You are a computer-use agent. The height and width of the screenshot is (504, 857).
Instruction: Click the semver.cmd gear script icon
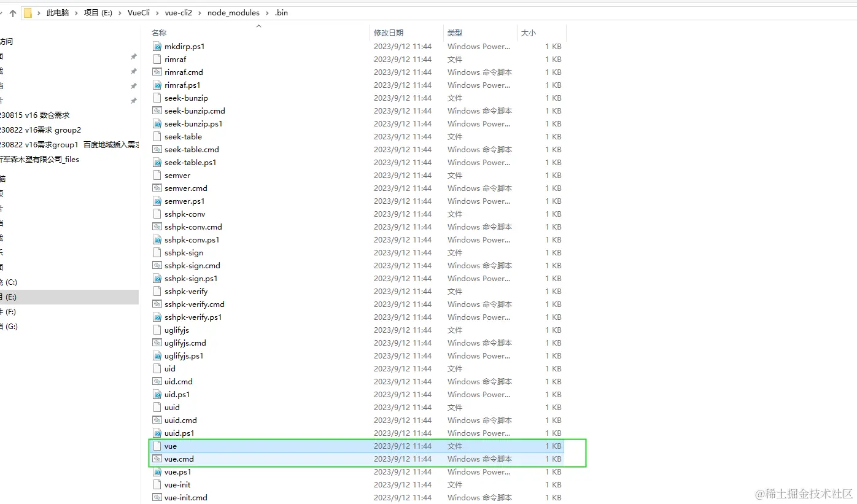(x=157, y=188)
